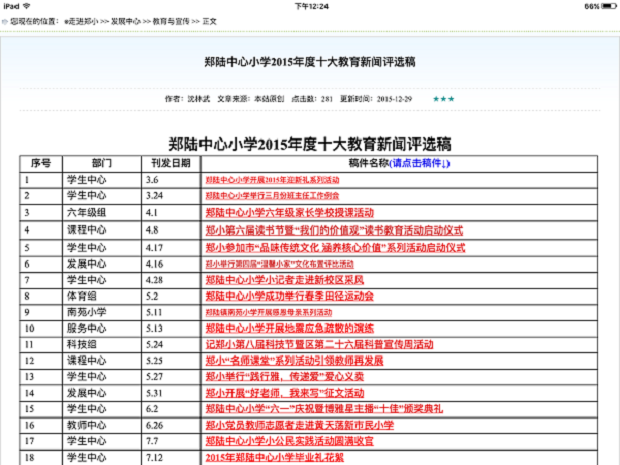The image size is (620, 465).
Task: Open link 郑陆中心小学开展地震应急疏散的演练
Action: pos(289,328)
